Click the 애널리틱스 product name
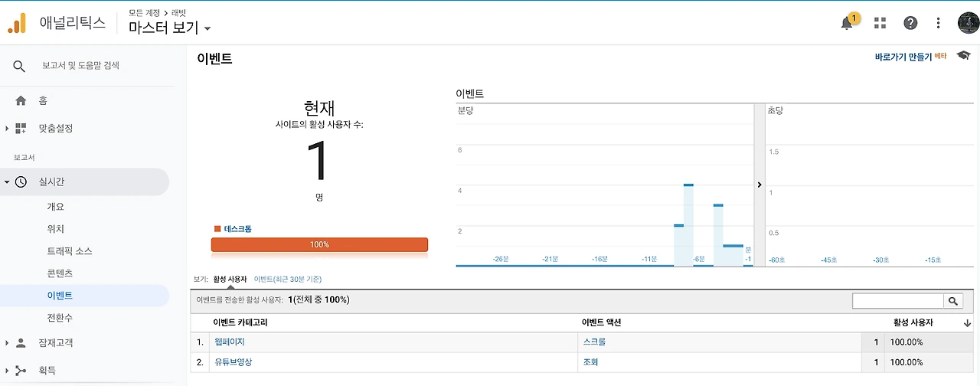980x386 pixels. [72, 23]
